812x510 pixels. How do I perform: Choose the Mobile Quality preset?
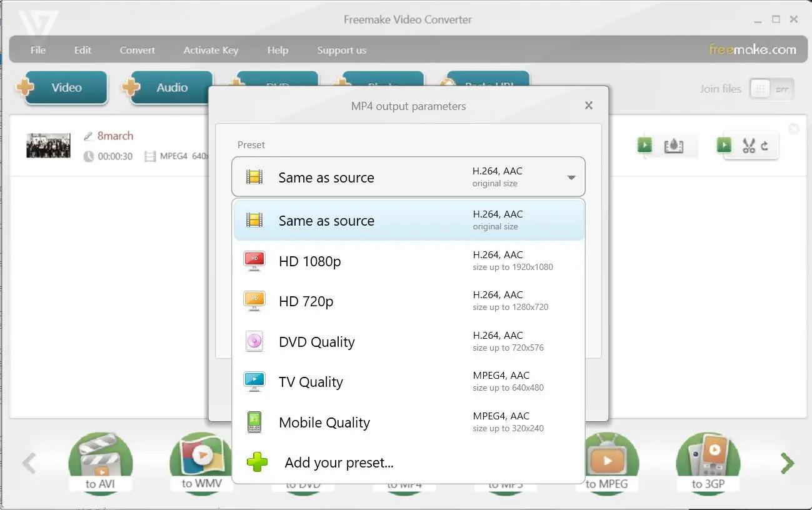[409, 422]
